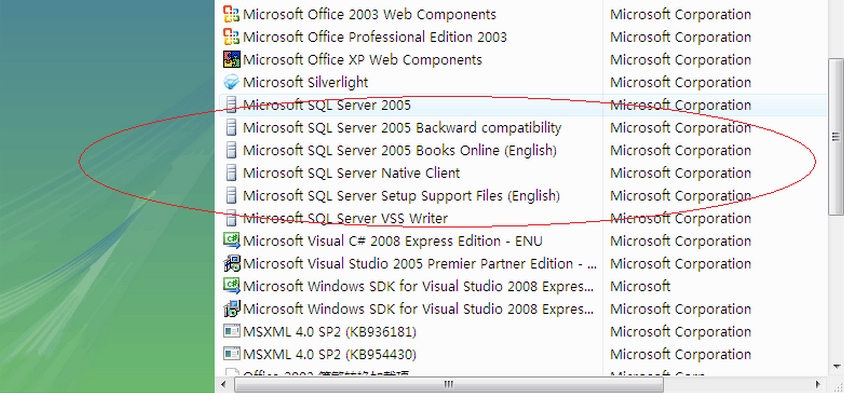Select Microsoft Office 2003 Web Components entry
The width and height of the screenshot is (844, 393).
point(369,14)
